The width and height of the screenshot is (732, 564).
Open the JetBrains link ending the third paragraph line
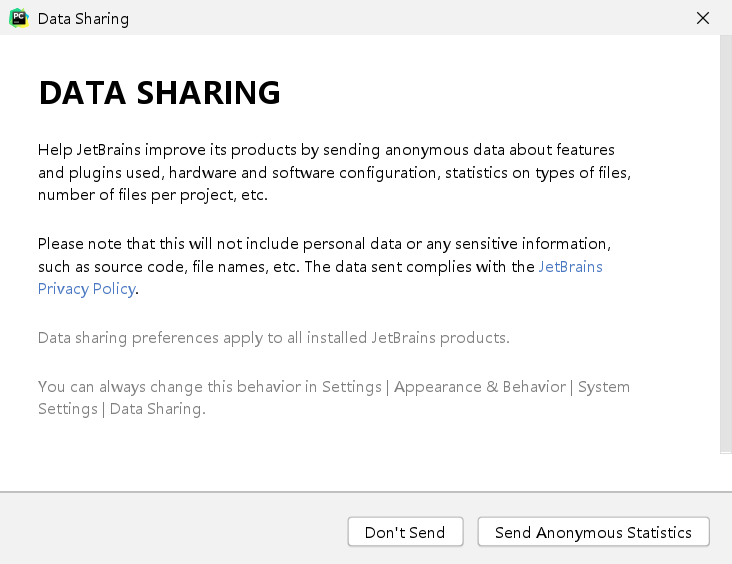pos(570,267)
